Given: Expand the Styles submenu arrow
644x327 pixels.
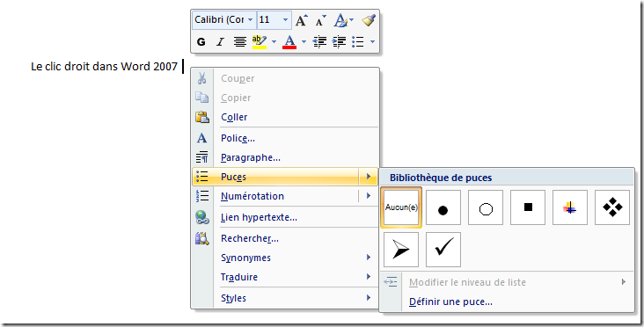Looking at the screenshot, I should coord(369,298).
